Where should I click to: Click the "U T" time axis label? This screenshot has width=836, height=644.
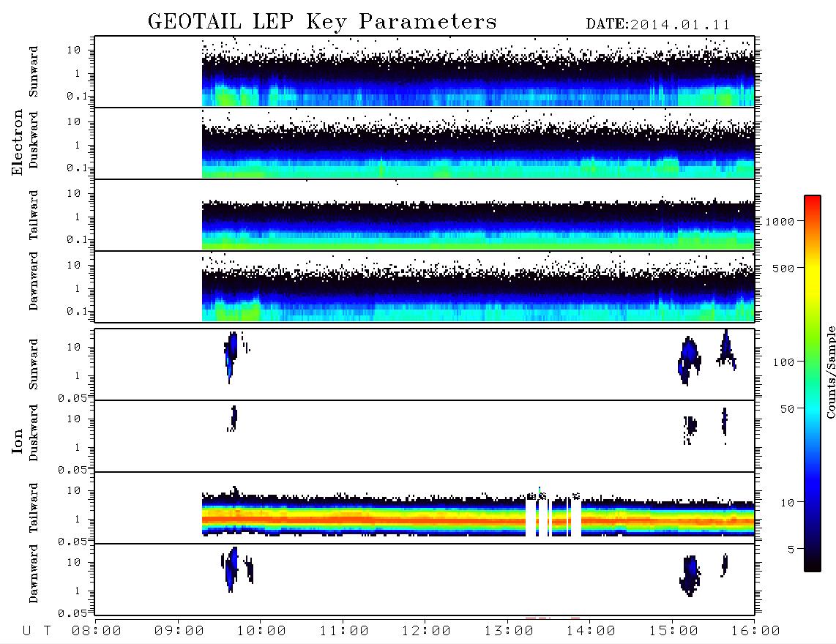37,631
